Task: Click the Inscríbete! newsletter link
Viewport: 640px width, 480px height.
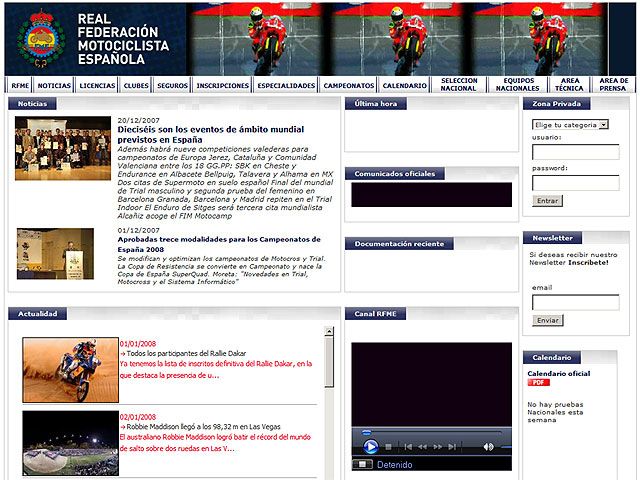Action: point(588,262)
